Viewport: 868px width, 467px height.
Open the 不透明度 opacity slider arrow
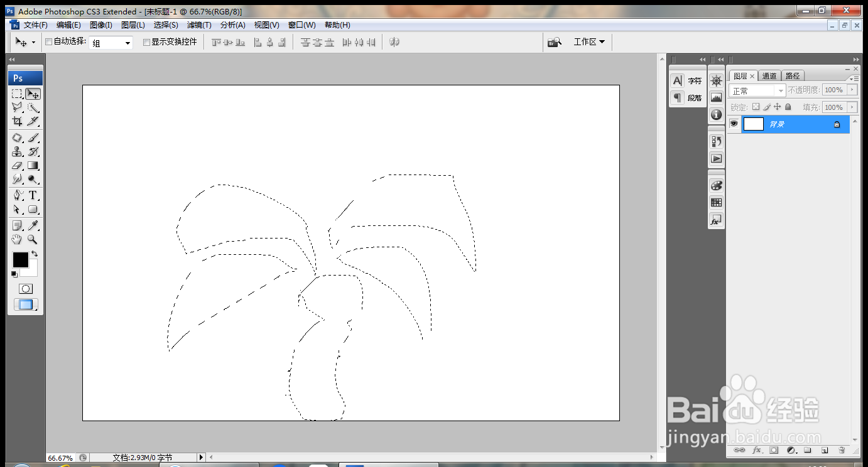(x=852, y=90)
